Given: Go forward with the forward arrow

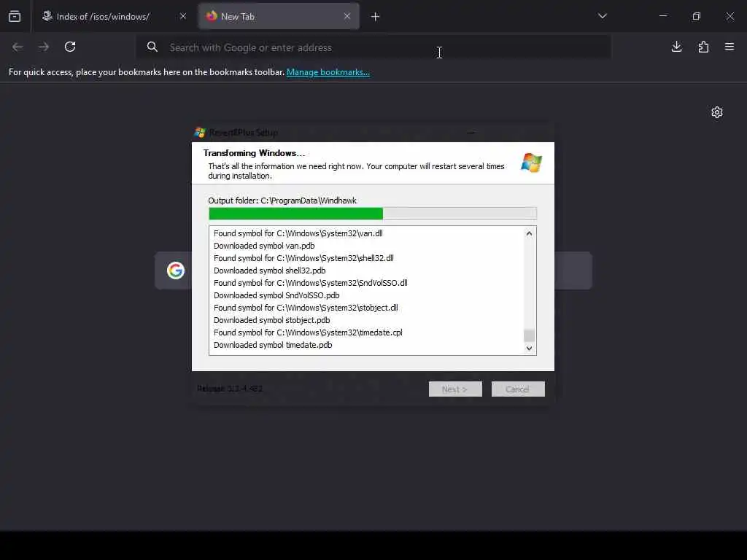Looking at the screenshot, I should click(x=44, y=47).
